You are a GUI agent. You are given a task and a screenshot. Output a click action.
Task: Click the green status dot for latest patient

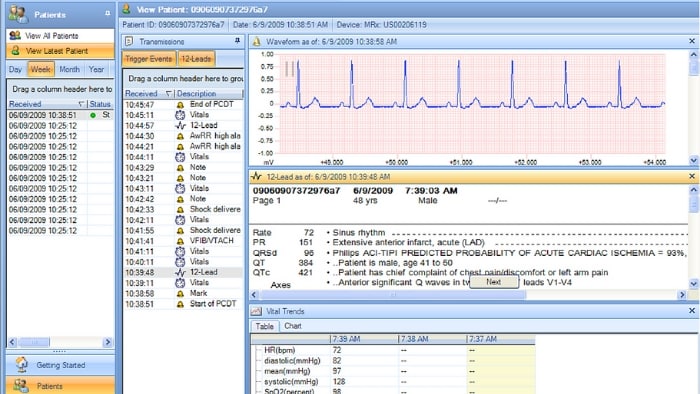(93, 115)
